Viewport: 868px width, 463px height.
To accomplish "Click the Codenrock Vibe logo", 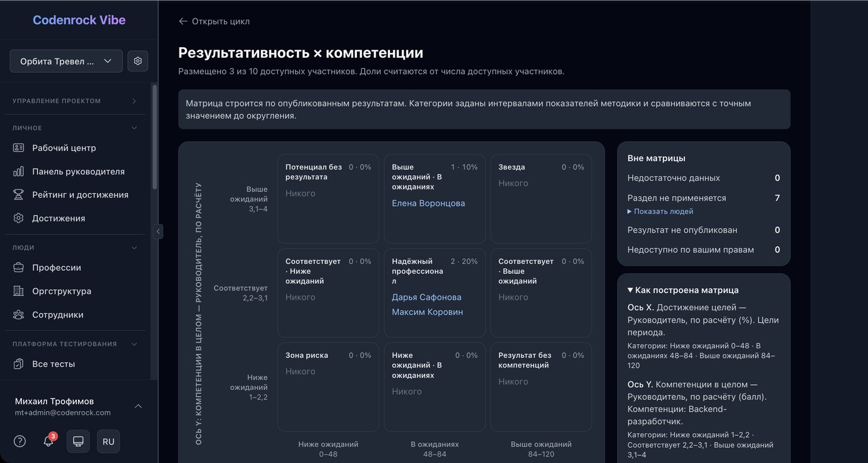I will point(79,20).
